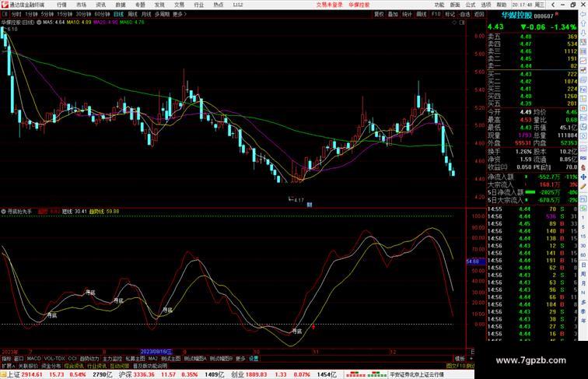Switch indicator to MA2
This screenshot has width=588, height=379.
[153, 359]
